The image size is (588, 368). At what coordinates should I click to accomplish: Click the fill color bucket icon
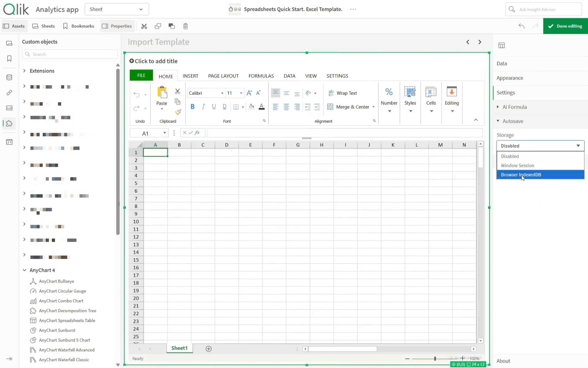(251, 107)
